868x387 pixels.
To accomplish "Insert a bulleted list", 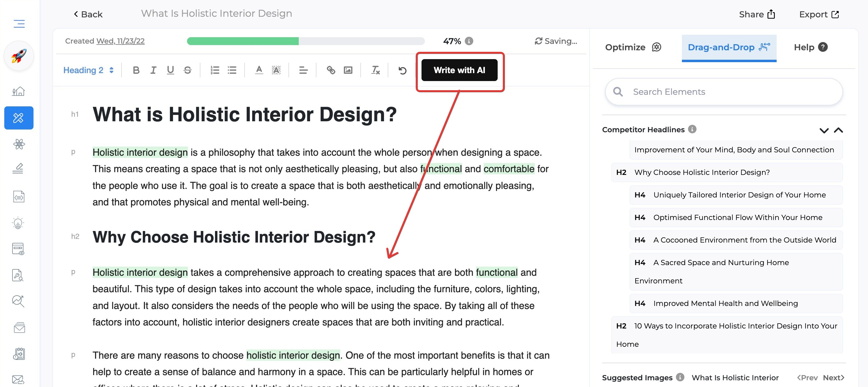I will pos(232,70).
